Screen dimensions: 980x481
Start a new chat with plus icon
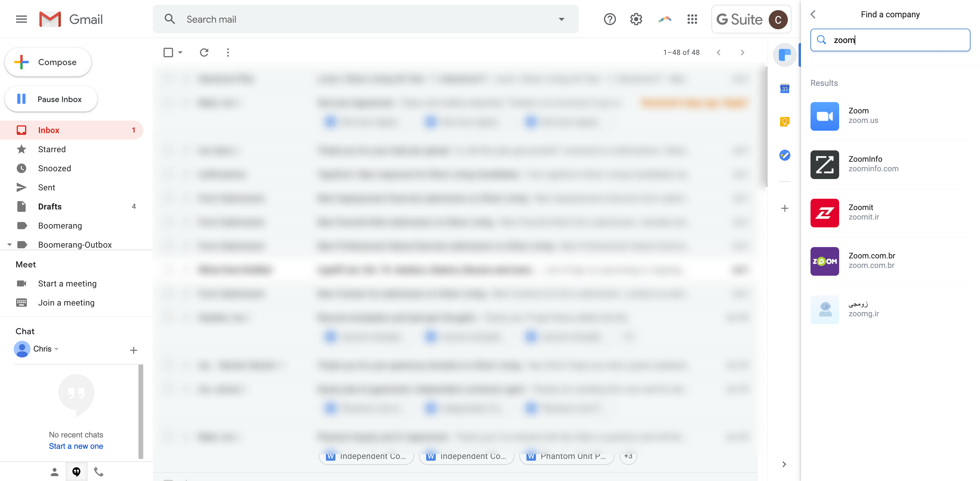pyautogui.click(x=133, y=350)
